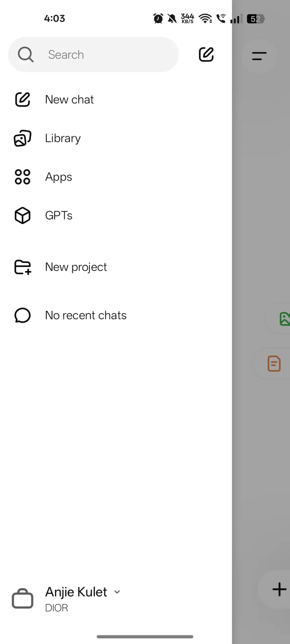Click the briefcase workspace icon
The image size is (290, 644).
pos(22,598)
